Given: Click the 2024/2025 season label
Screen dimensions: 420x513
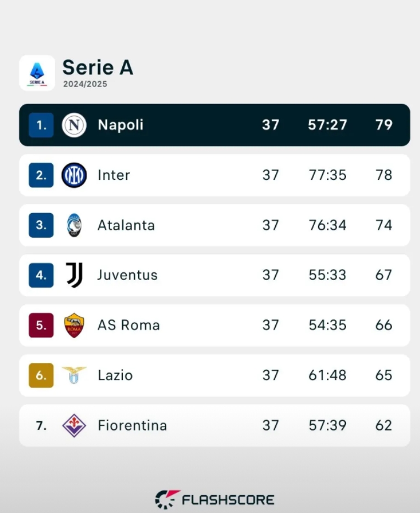Looking at the screenshot, I should (x=85, y=84).
